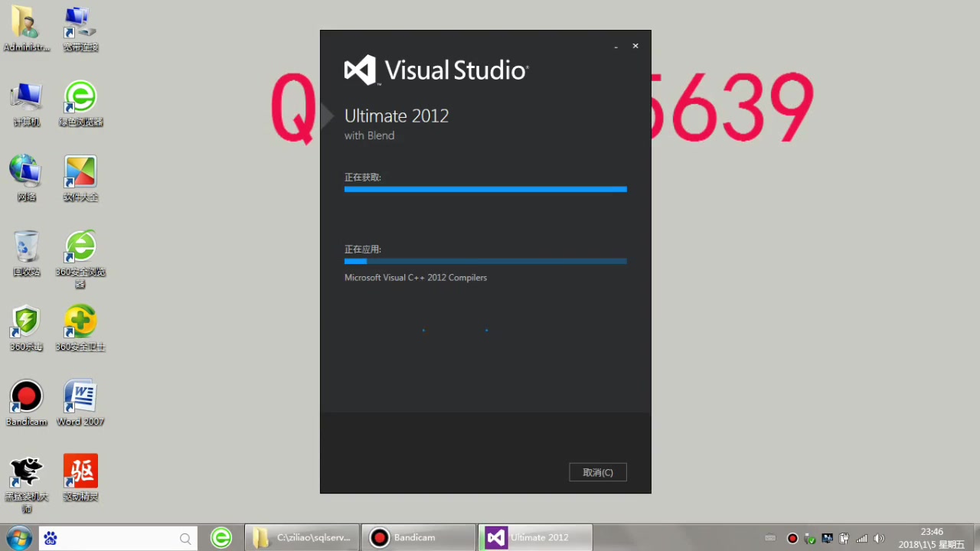
Task: Click the Baidu paw icon in taskbar search
Action: [x=51, y=538]
